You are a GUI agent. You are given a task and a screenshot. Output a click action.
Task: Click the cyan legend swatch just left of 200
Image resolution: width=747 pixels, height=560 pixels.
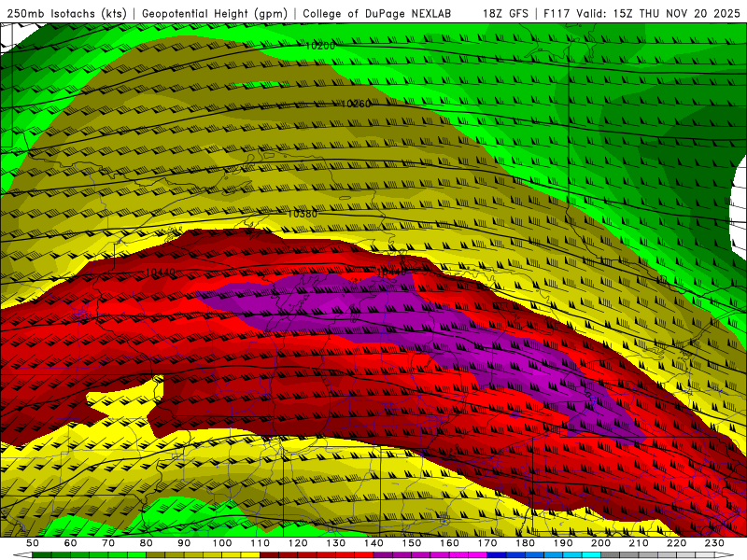point(591,555)
